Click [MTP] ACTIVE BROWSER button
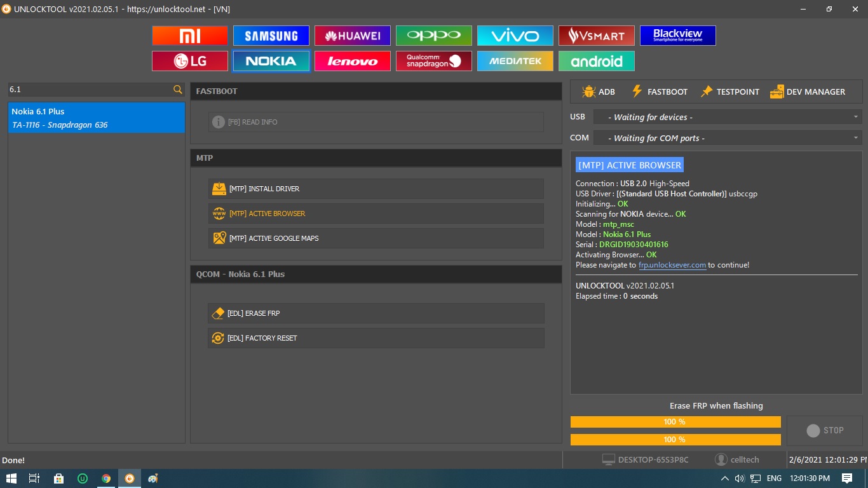 (x=376, y=213)
